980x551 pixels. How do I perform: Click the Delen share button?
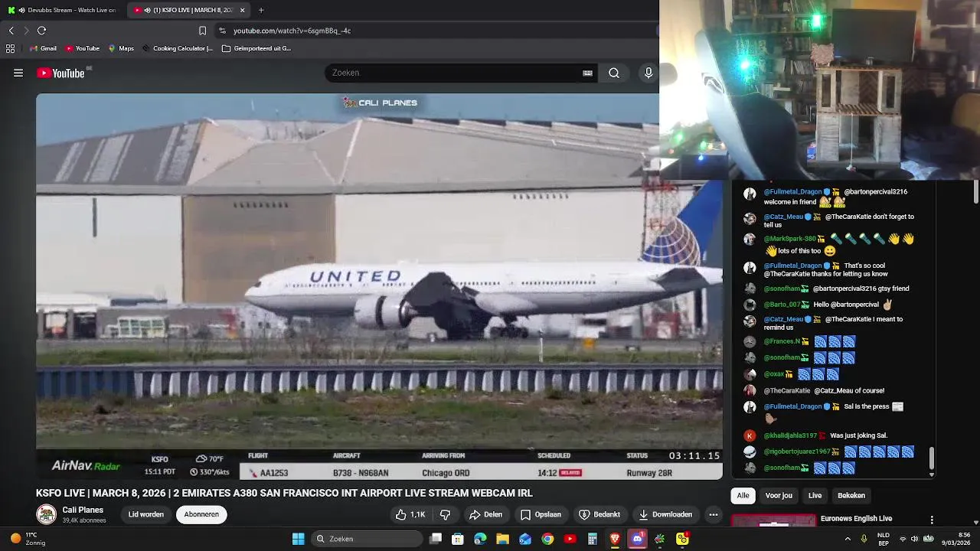pyautogui.click(x=485, y=514)
